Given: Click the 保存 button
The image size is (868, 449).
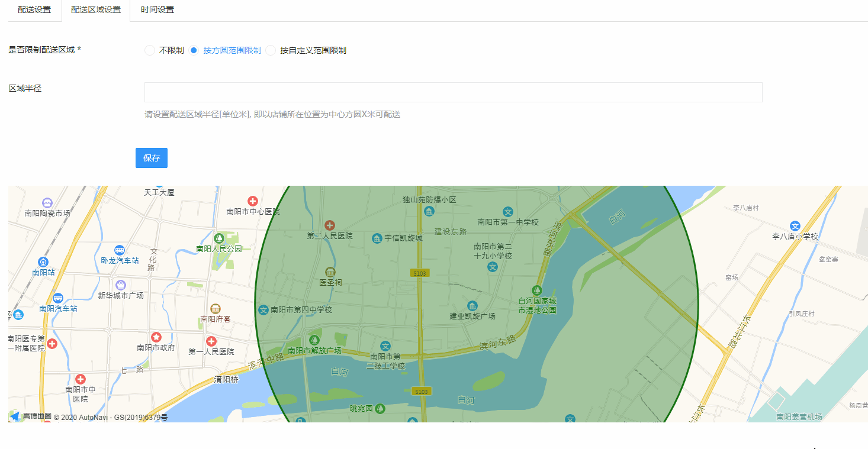Looking at the screenshot, I should [x=152, y=158].
